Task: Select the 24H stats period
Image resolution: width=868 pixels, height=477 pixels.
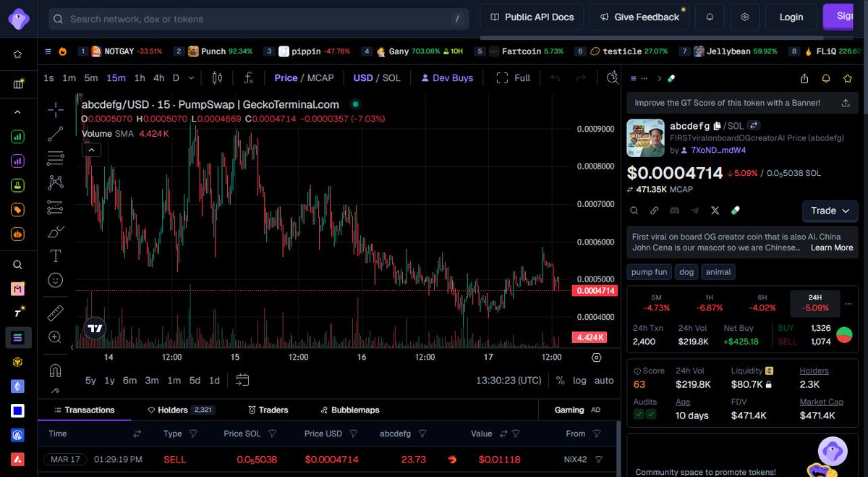Action: [815, 302]
